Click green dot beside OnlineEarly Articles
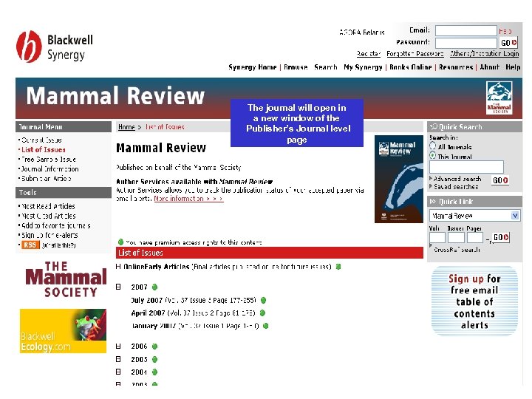This screenshot has width=532, height=399. 338,267
